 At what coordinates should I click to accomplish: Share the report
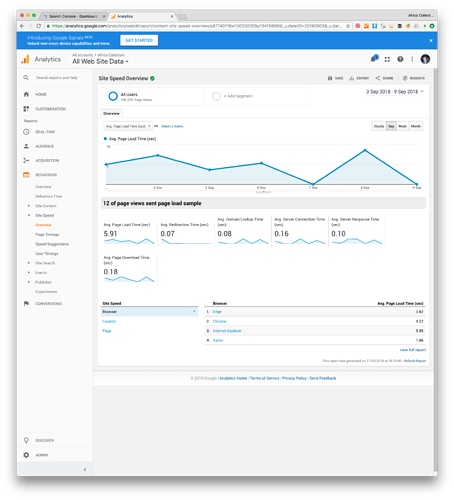click(x=384, y=78)
